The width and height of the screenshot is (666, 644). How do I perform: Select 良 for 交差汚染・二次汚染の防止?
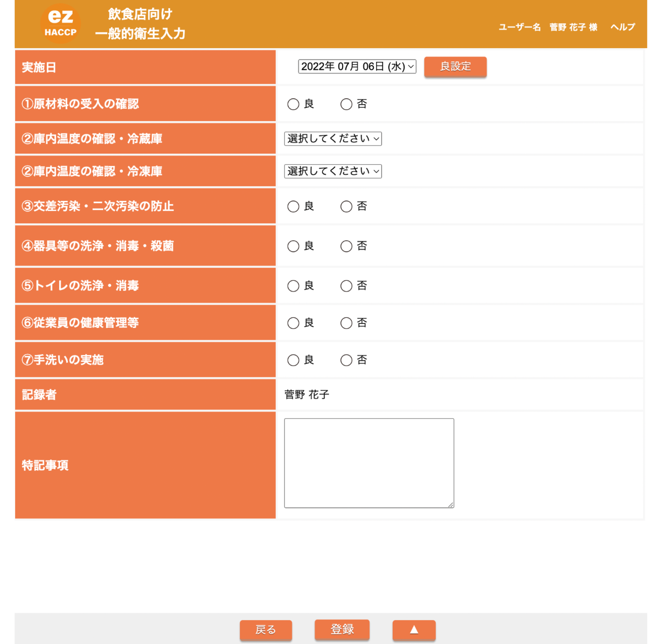point(293,207)
